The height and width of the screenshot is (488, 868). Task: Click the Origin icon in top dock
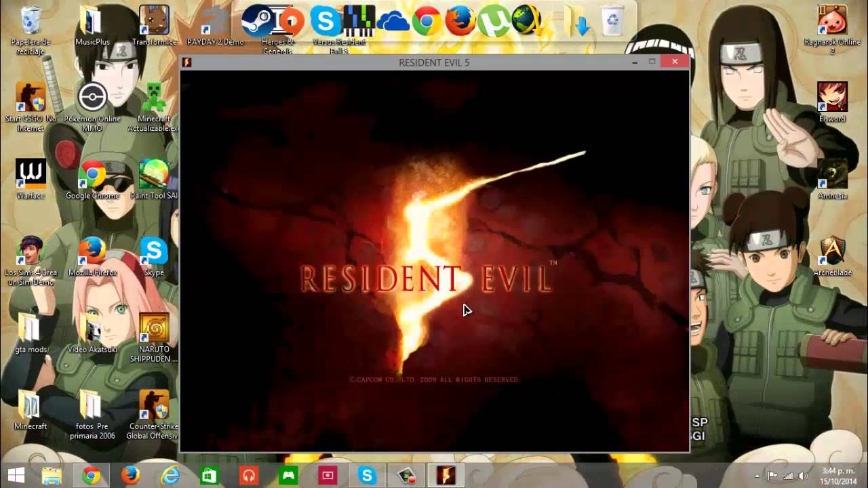pyautogui.click(x=292, y=21)
